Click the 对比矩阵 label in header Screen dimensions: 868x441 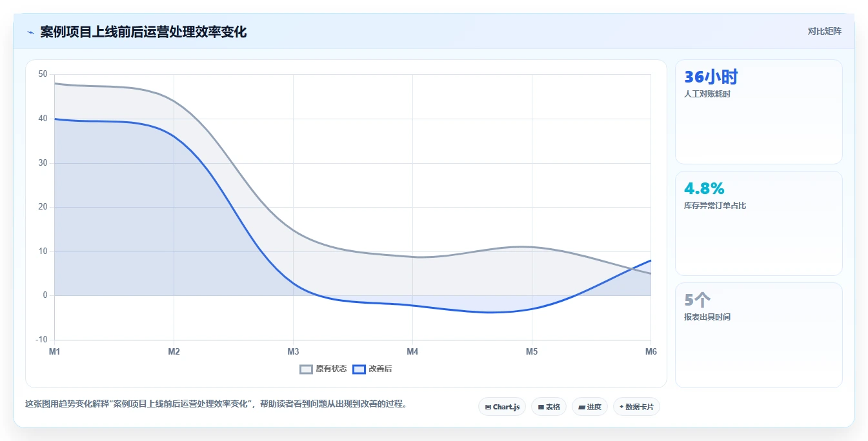(824, 31)
